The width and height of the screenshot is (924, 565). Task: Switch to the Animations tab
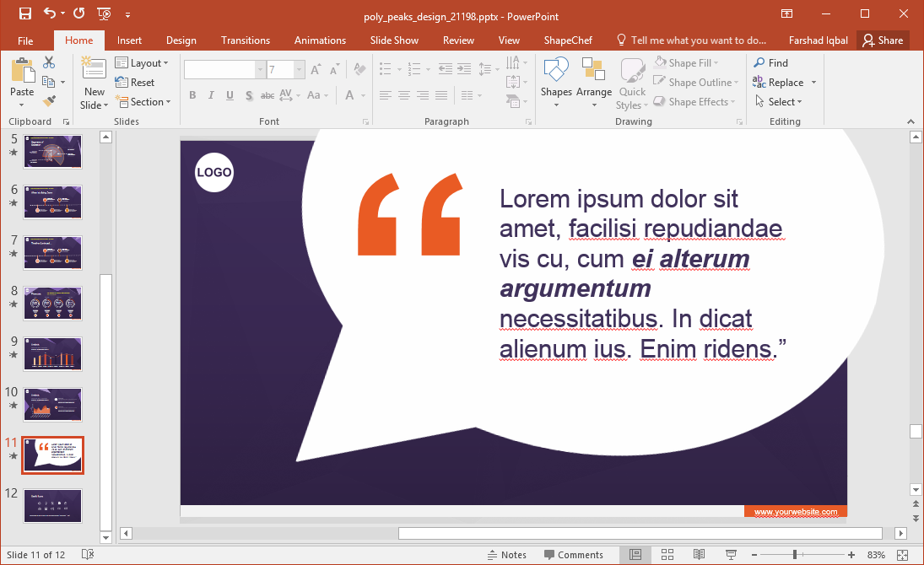click(x=320, y=40)
